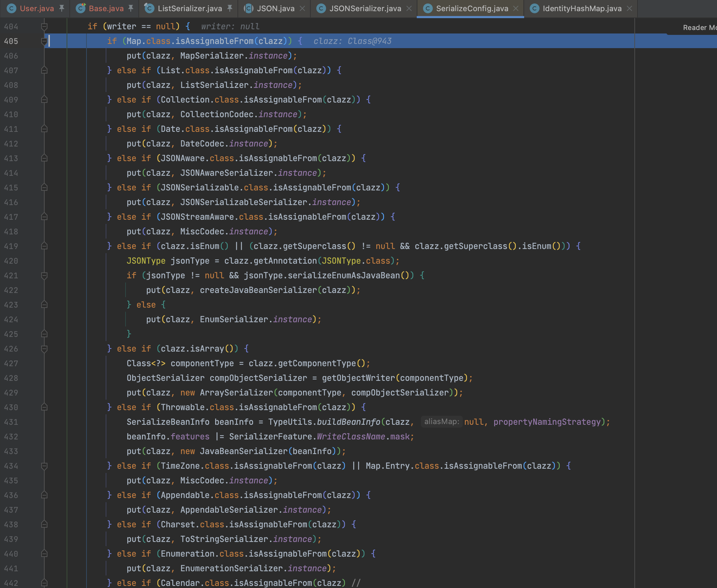Collapse the TimeZone block at line 434
This screenshot has height=588, width=717.
[x=44, y=466]
